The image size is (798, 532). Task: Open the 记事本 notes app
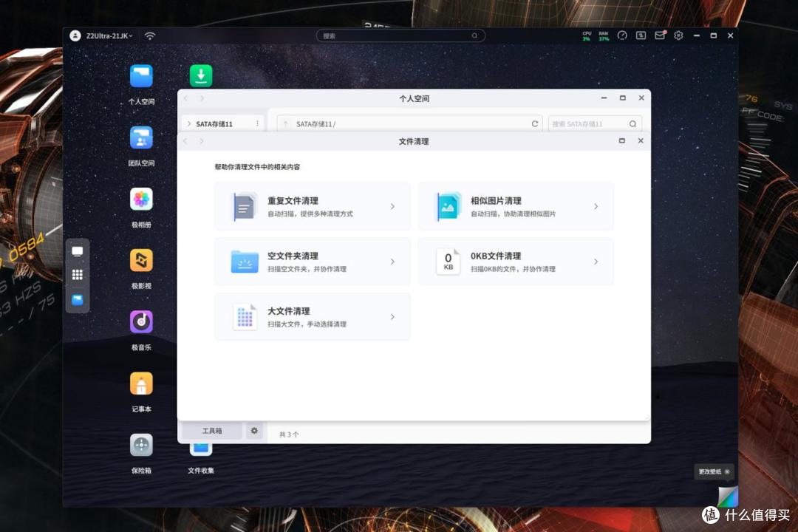(141, 383)
